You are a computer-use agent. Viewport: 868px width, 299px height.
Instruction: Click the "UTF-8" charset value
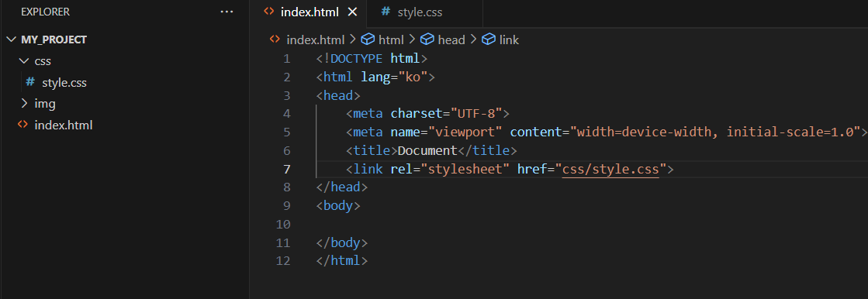click(x=476, y=114)
